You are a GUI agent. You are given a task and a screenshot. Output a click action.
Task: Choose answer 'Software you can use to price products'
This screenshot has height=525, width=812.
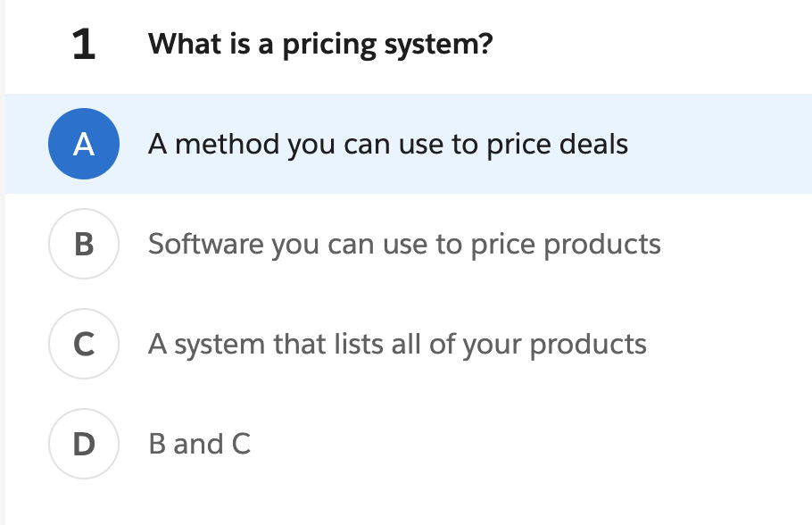(x=404, y=244)
